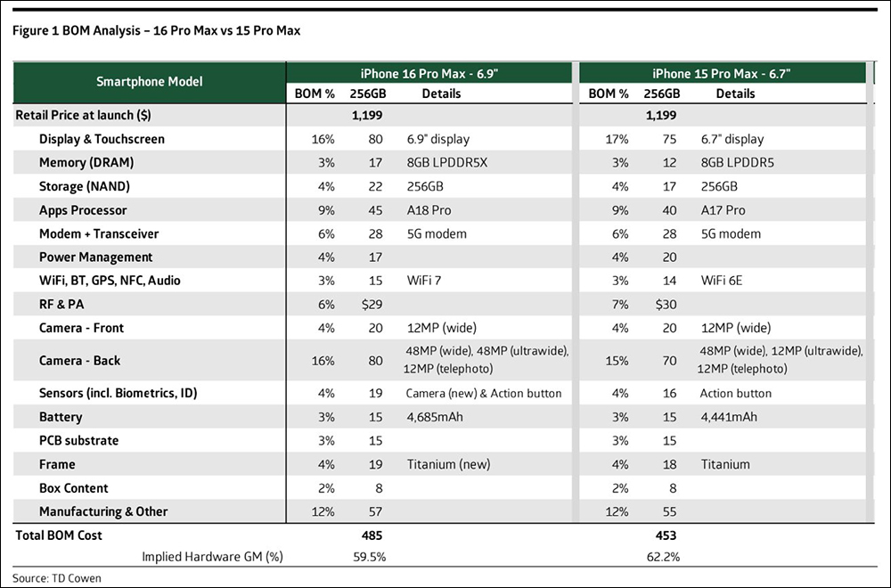This screenshot has height=588, width=891.
Task: Click the Total BOM Cost label
Action: (x=59, y=535)
